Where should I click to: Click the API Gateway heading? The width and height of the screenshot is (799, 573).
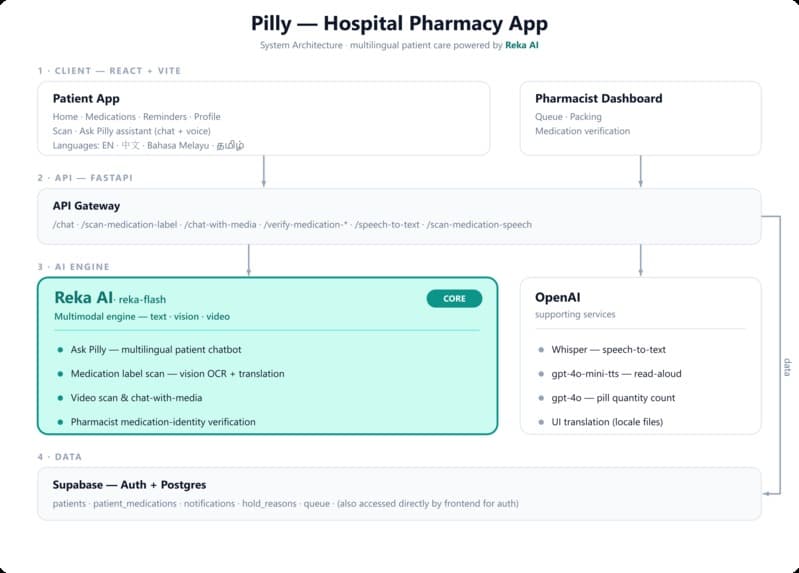(87, 206)
